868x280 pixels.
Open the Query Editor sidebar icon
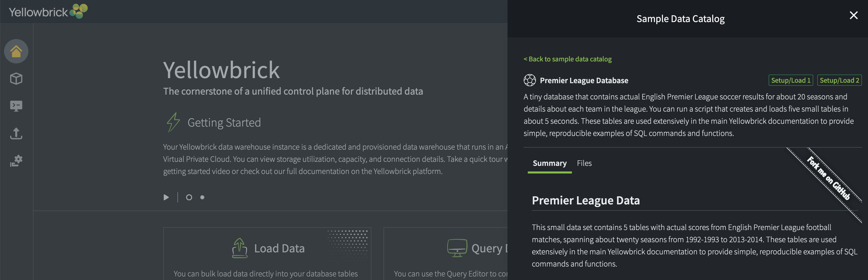16,106
